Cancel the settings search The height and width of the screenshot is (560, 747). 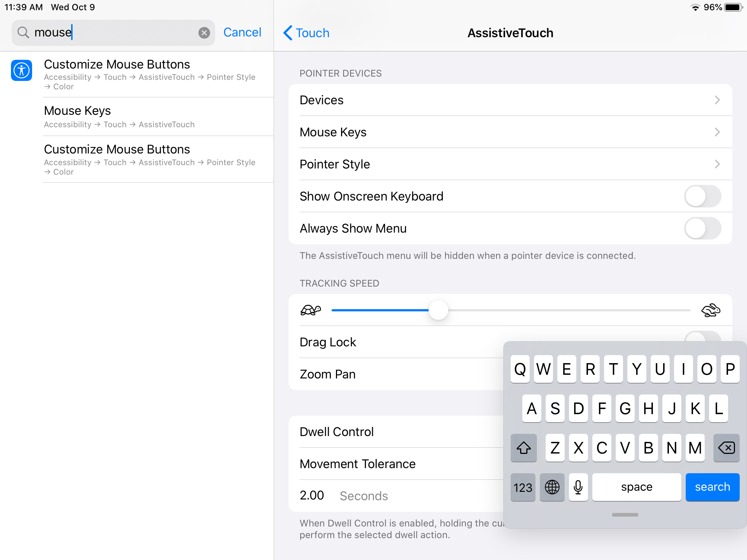(242, 32)
